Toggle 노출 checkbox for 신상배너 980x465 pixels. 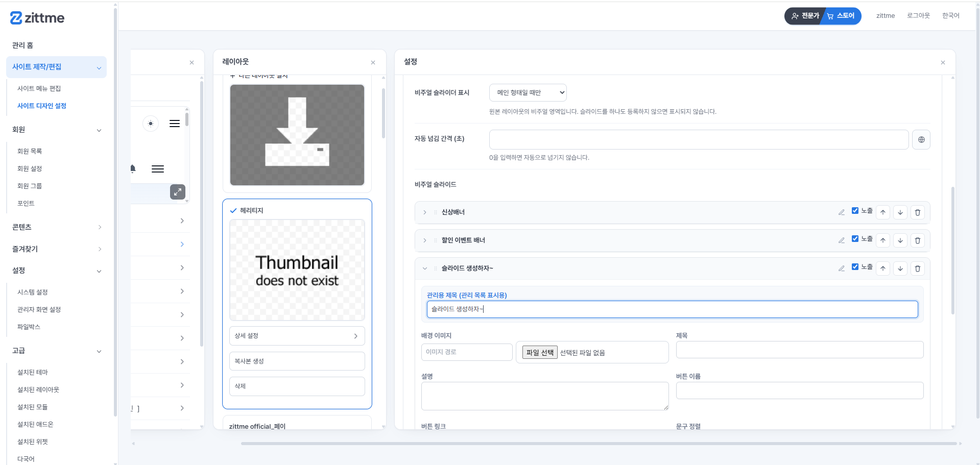coord(855,211)
